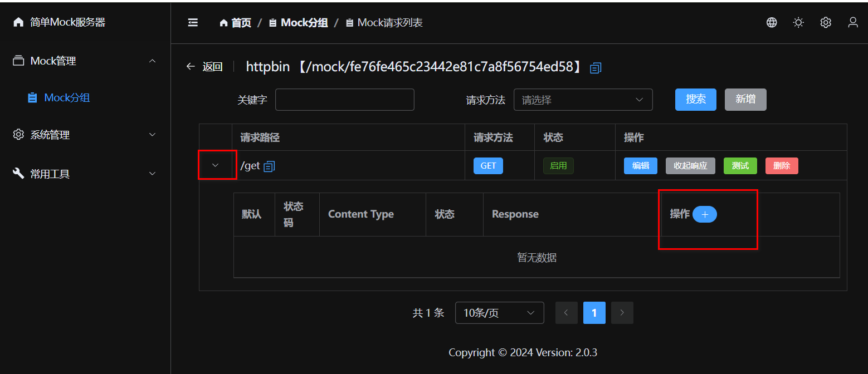Screen dimensions: 868x374
Task: Open the 10条/页 page size dropdown
Action: tap(499, 313)
